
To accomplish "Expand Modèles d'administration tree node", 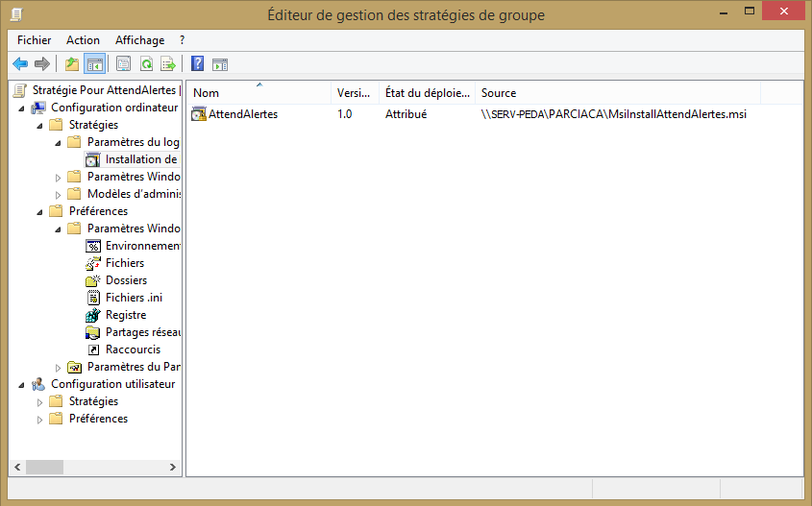I will point(59,194).
